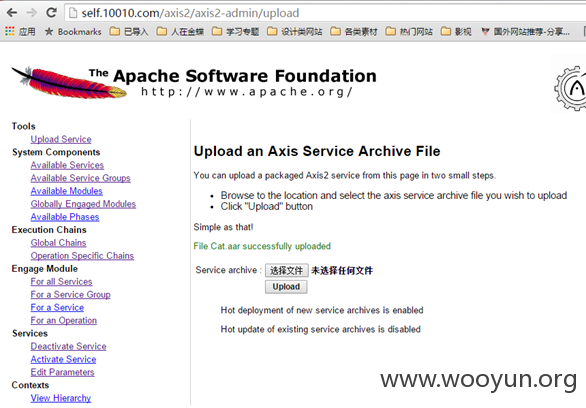The width and height of the screenshot is (586, 408).
Task: Open the 学习专题 bookmark folder
Action: (235, 32)
